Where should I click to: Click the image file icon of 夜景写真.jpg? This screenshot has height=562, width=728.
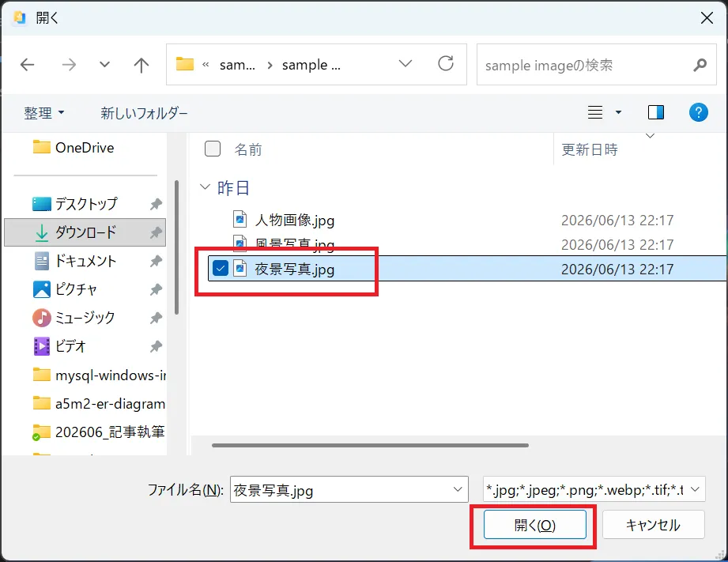click(x=240, y=268)
